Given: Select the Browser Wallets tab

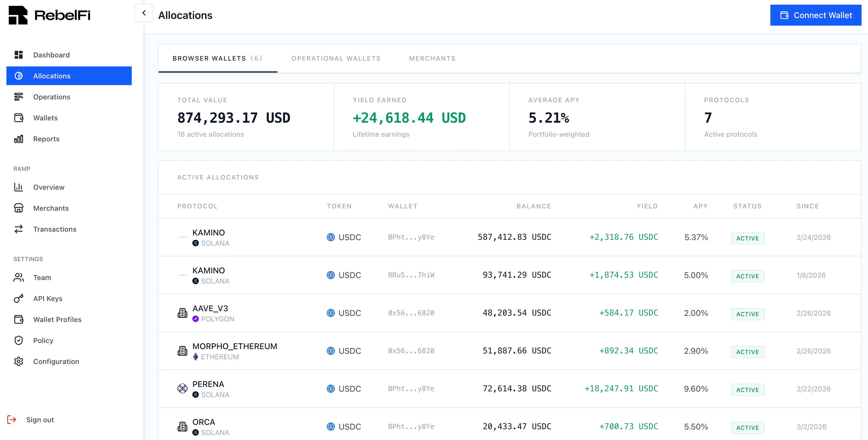Looking at the screenshot, I should coord(217,58).
